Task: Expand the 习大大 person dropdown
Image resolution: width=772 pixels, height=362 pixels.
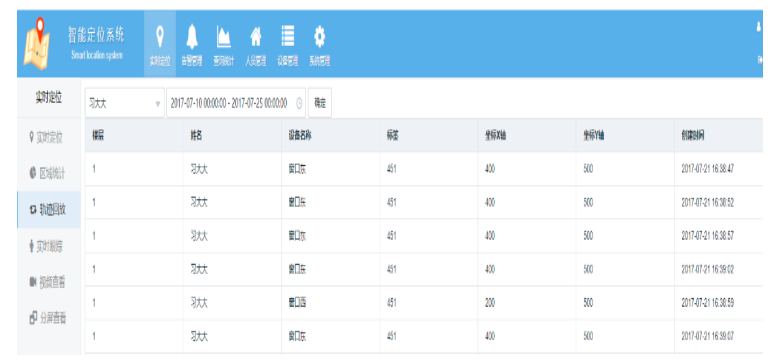Action: click(x=125, y=103)
